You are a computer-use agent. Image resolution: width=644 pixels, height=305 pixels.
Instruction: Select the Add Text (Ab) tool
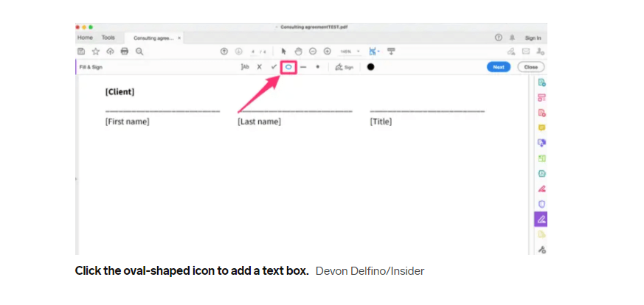click(x=245, y=66)
